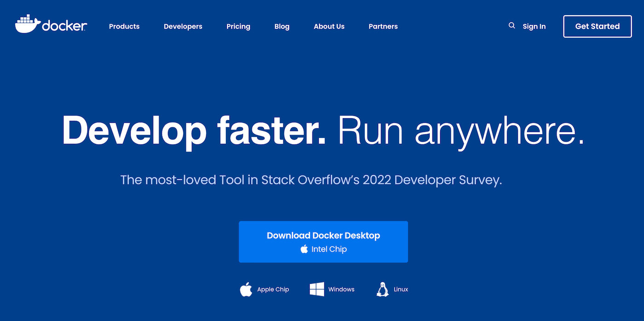Choose the Linux download option
644x321 pixels.
tap(401, 289)
